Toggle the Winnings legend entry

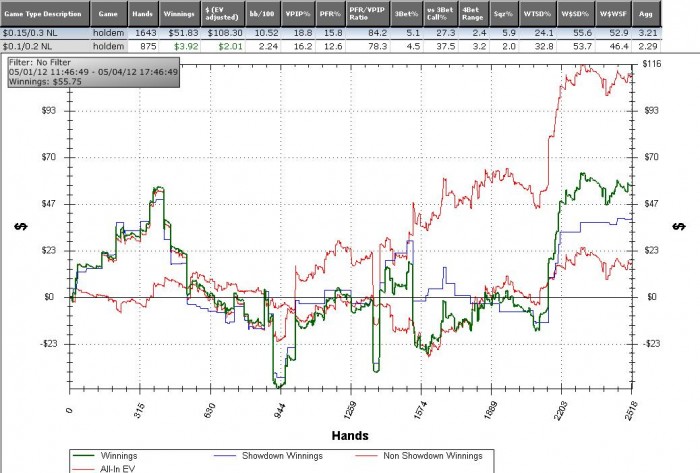105,456
